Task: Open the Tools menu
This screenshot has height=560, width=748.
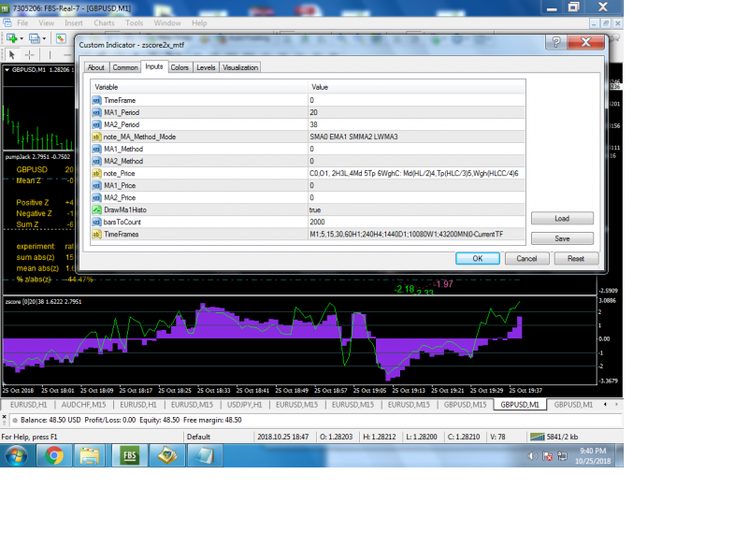Action: [134, 22]
